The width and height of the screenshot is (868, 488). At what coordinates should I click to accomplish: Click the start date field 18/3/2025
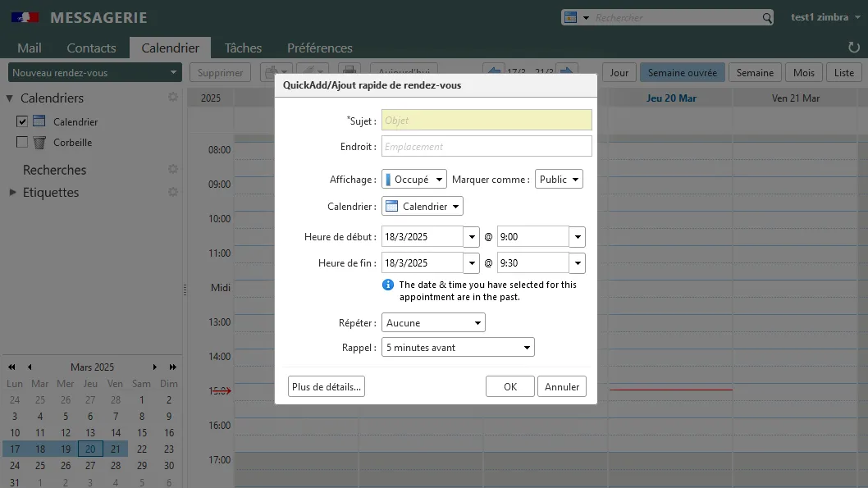[423, 237]
